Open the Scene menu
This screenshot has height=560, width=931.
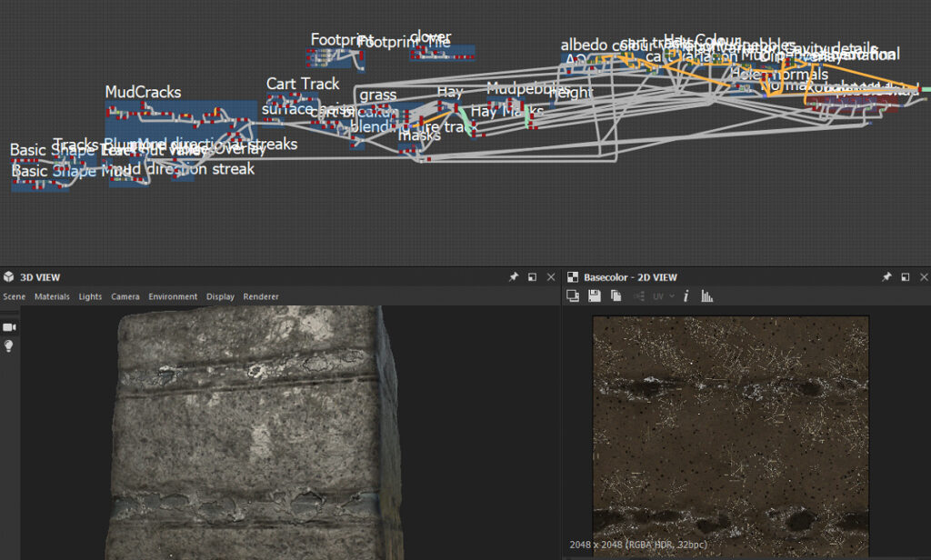[x=14, y=296]
